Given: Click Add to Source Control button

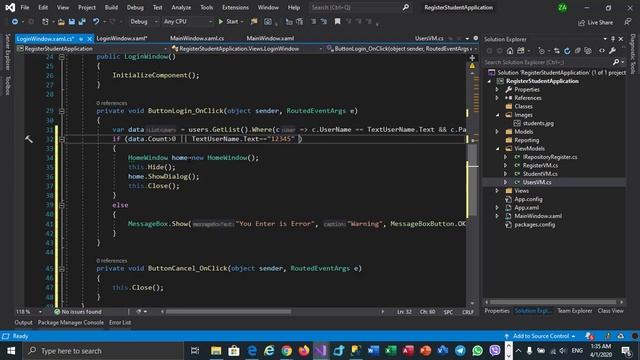Looking at the screenshot, I should [540, 336].
